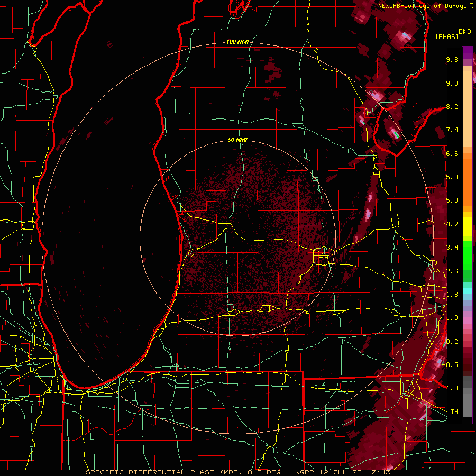476x476 pixels.
Task: Click the 0.2 scale value
Action: coord(452,342)
